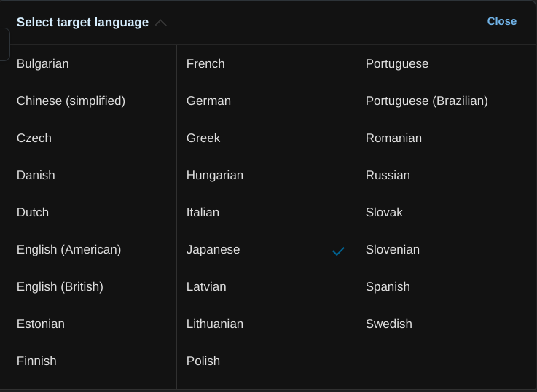Open the Select target language header
The width and height of the screenshot is (537, 392).
pyautogui.click(x=82, y=23)
